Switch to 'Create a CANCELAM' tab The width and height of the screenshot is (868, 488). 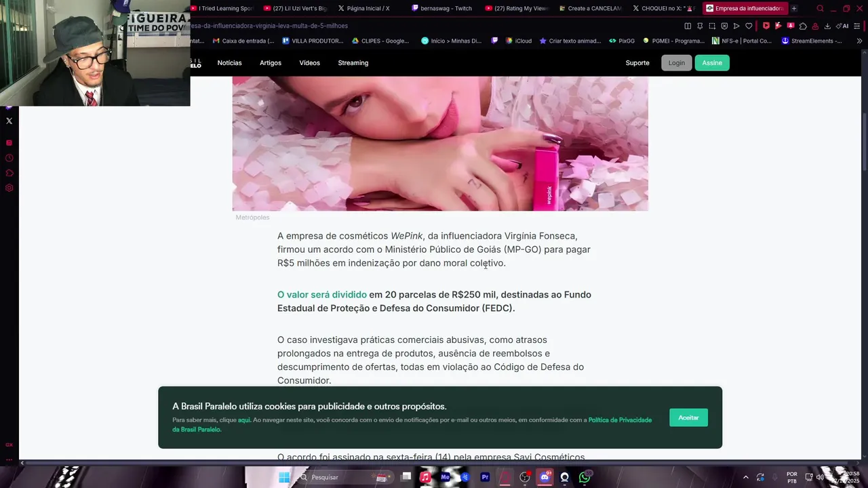coord(590,8)
